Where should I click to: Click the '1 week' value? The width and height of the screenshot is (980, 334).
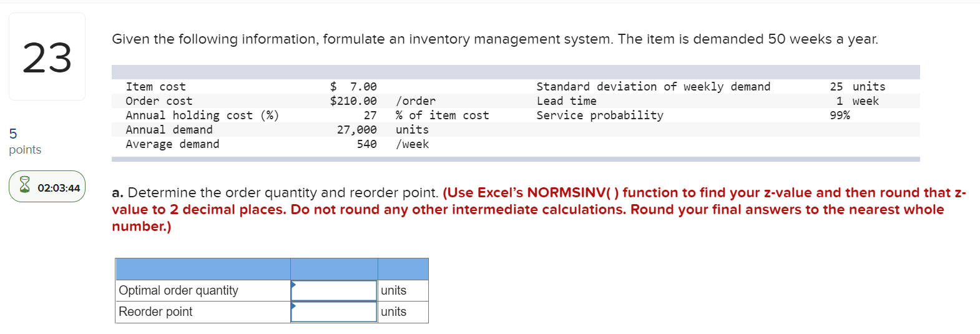(x=858, y=101)
